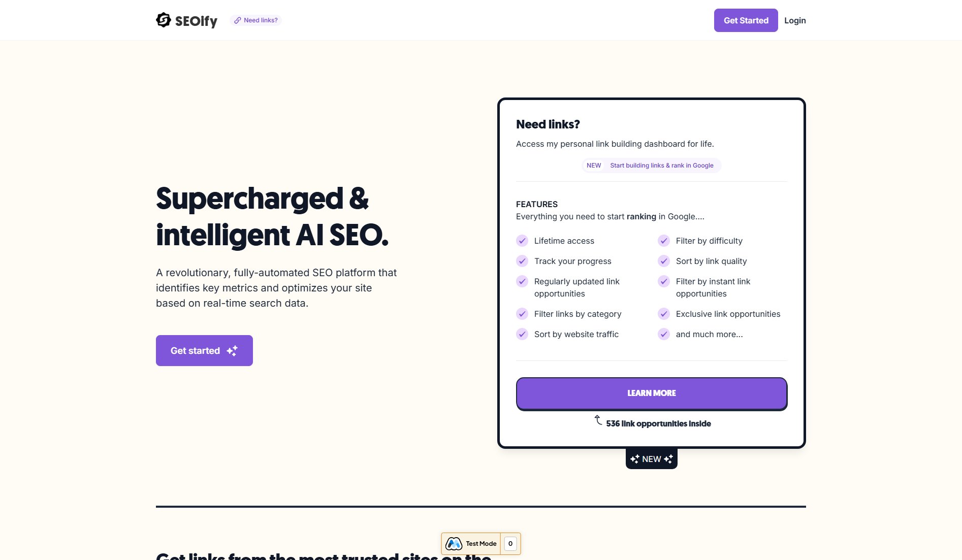Click the checkmark beside Filter links by category
Image resolution: width=962 pixels, height=560 pixels.
click(522, 314)
